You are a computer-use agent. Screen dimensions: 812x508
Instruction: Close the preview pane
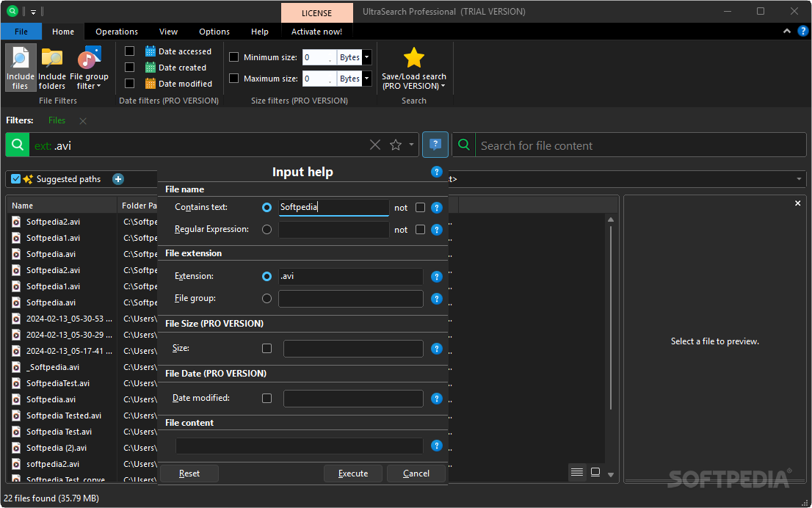coord(797,203)
